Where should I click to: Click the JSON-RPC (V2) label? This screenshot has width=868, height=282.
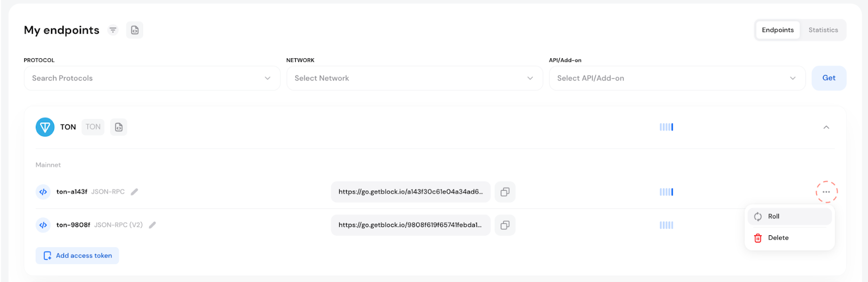pos(118,225)
